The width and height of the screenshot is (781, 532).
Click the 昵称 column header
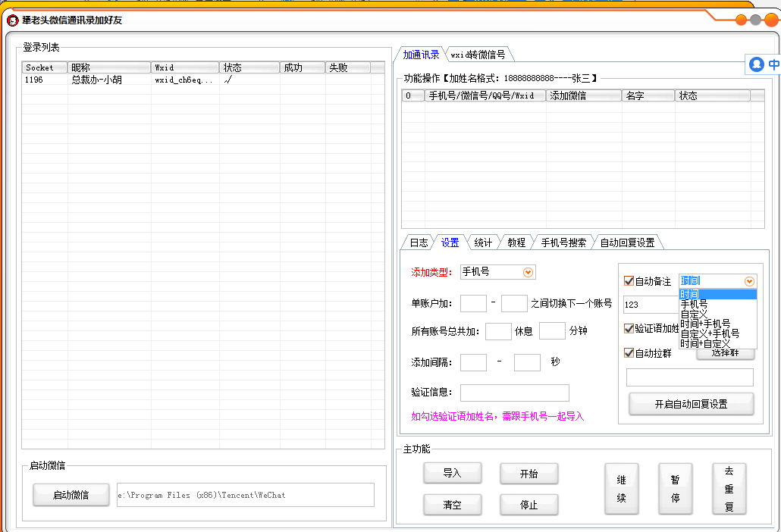point(110,67)
